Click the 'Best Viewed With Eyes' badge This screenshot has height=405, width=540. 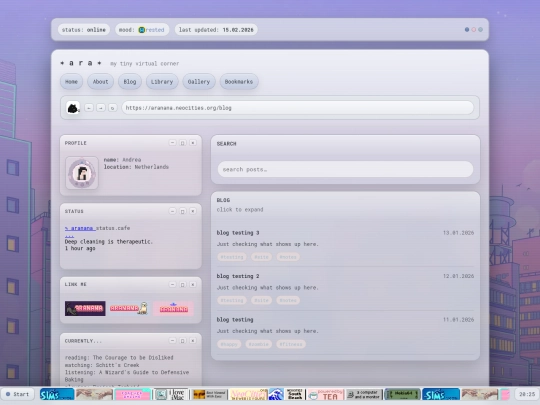click(209, 394)
